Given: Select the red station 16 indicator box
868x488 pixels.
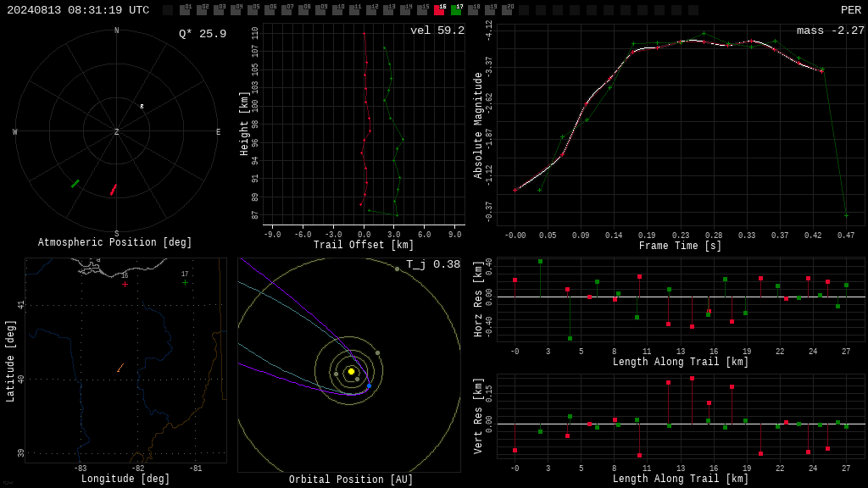Looking at the screenshot, I should (x=440, y=10).
